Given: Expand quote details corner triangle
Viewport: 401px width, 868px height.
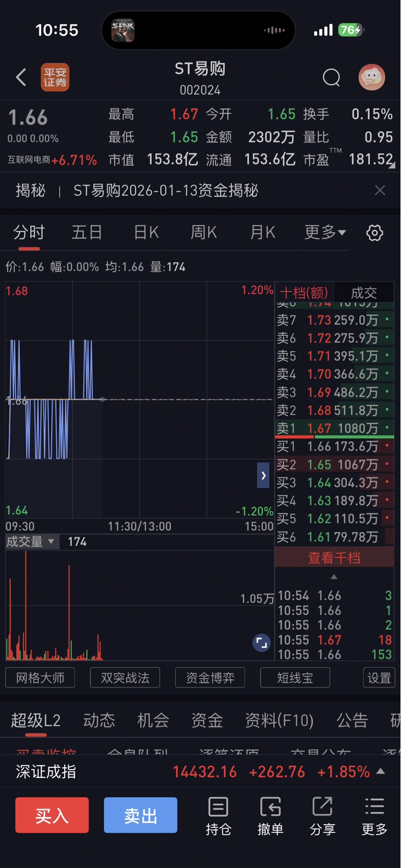Looking at the screenshot, I should pos(392,165).
